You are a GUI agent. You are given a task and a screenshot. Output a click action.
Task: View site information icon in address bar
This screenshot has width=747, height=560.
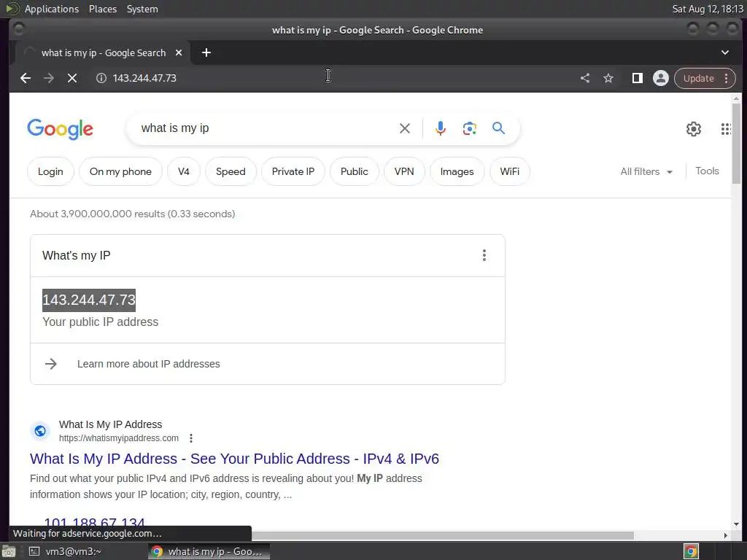click(x=101, y=78)
